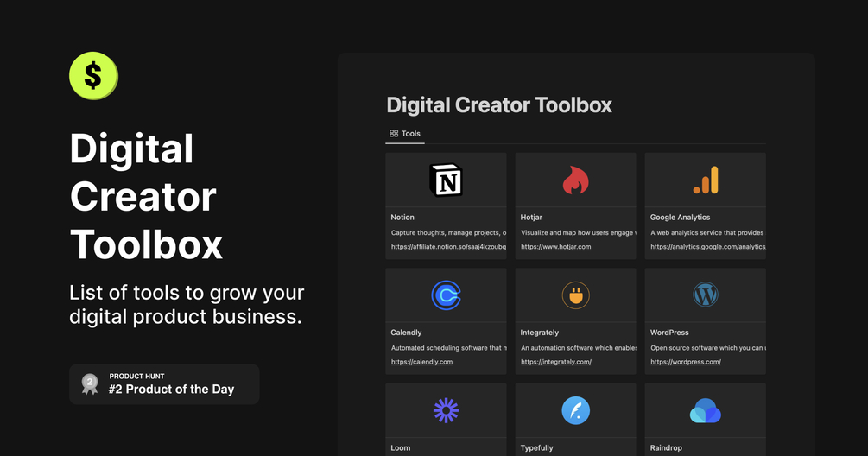The image size is (868, 456).
Task: Open the Loom purple starburst icon
Action: [x=447, y=410]
